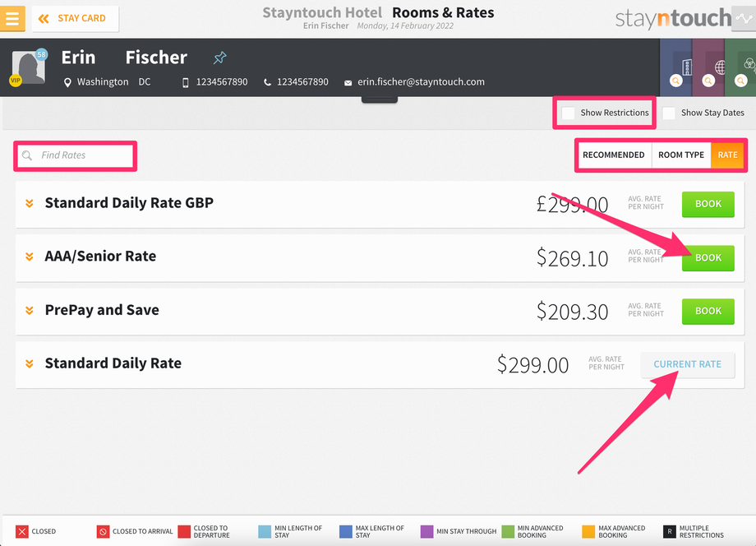Screen dimensions: 756x546
Task: Click the telephone handset icon
Action: 267,82
